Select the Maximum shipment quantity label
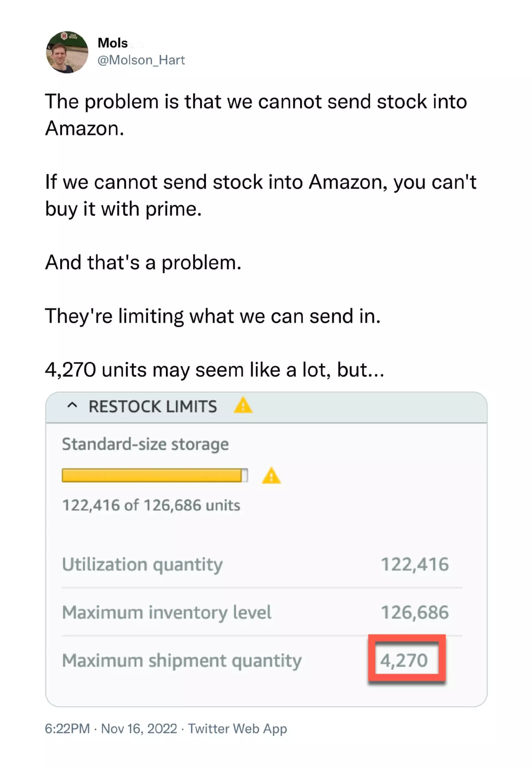Image resolution: width=532 pixels, height=767 pixels. click(x=182, y=661)
